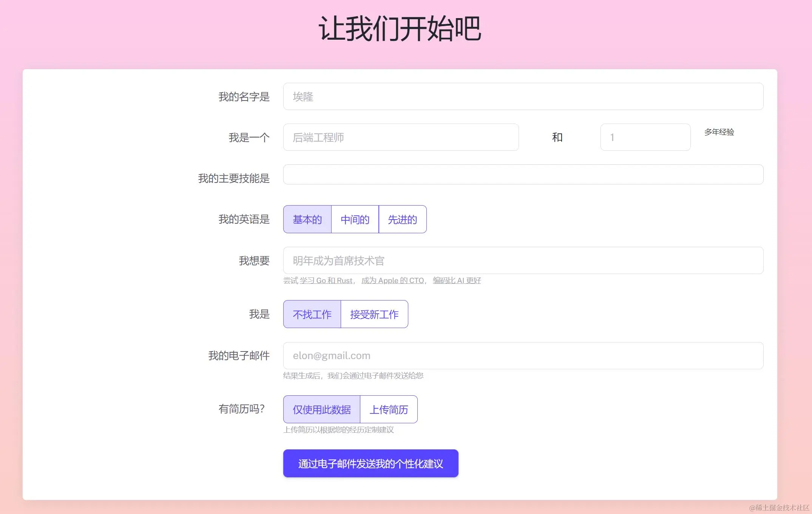Focus the job title field 后端工程师
Viewport: 812px width, 514px height.
pyautogui.click(x=401, y=137)
